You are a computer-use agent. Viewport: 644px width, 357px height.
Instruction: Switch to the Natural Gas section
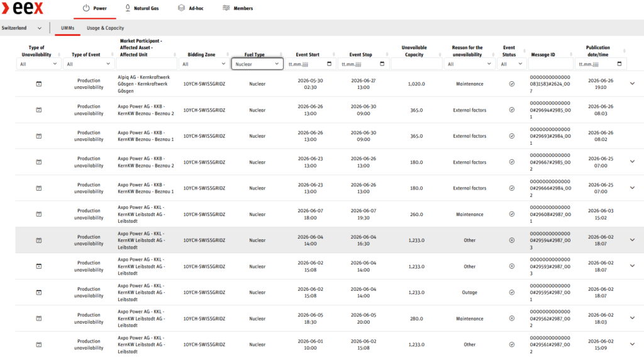[142, 8]
